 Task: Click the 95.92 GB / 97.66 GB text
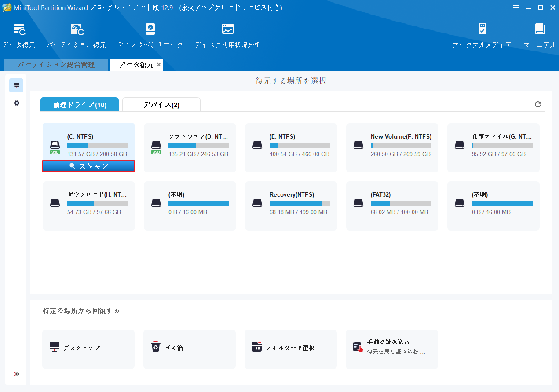tap(499, 154)
